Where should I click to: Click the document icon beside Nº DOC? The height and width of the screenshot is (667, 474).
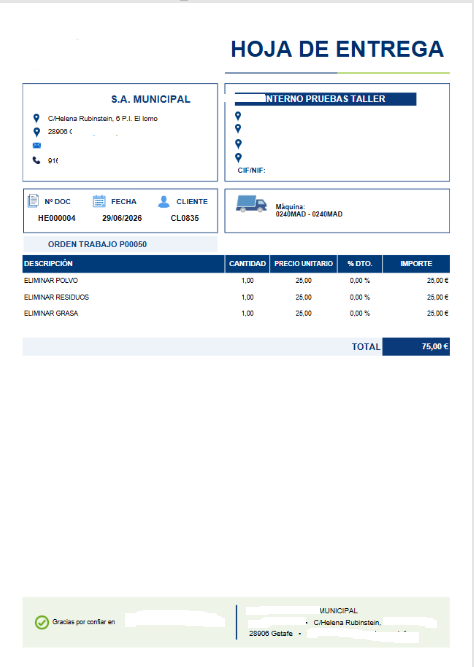pyautogui.click(x=33, y=201)
